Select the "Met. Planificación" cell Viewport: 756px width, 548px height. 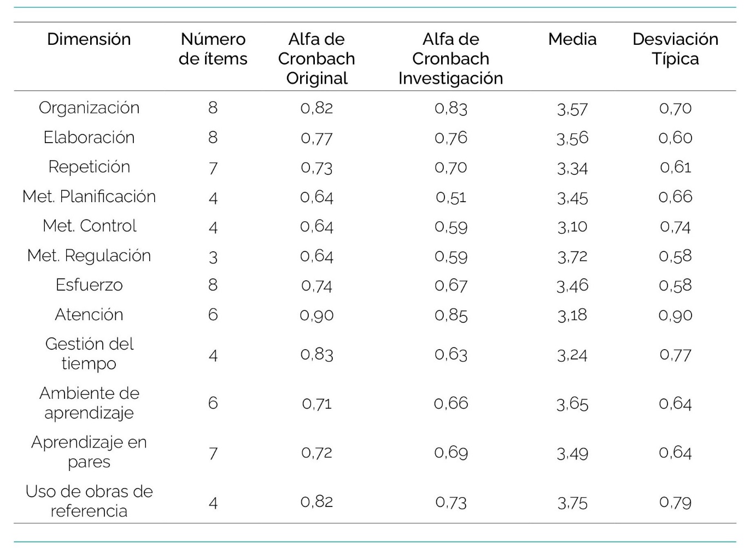[89, 196]
